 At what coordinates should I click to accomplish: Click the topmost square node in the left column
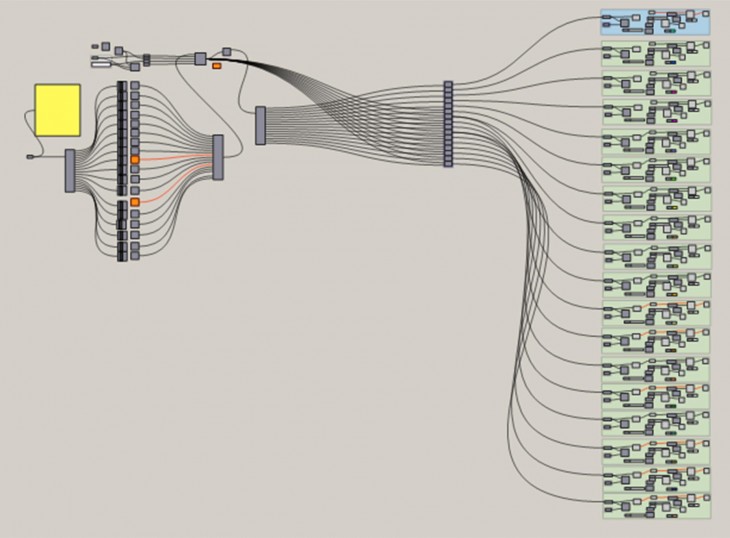(x=135, y=86)
